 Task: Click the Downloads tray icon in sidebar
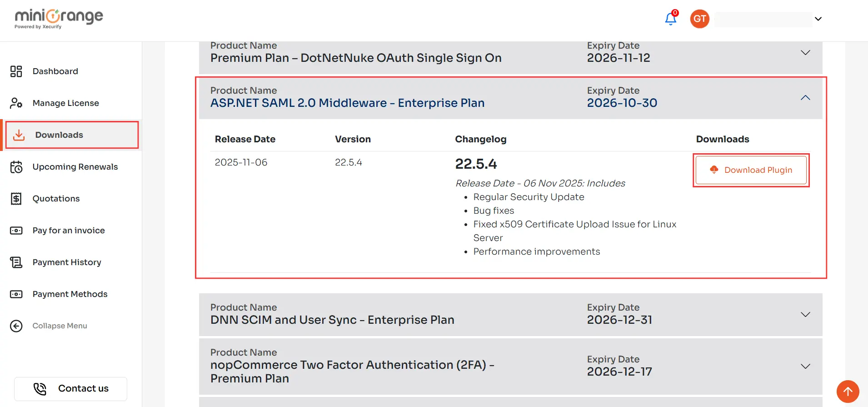[19, 135]
